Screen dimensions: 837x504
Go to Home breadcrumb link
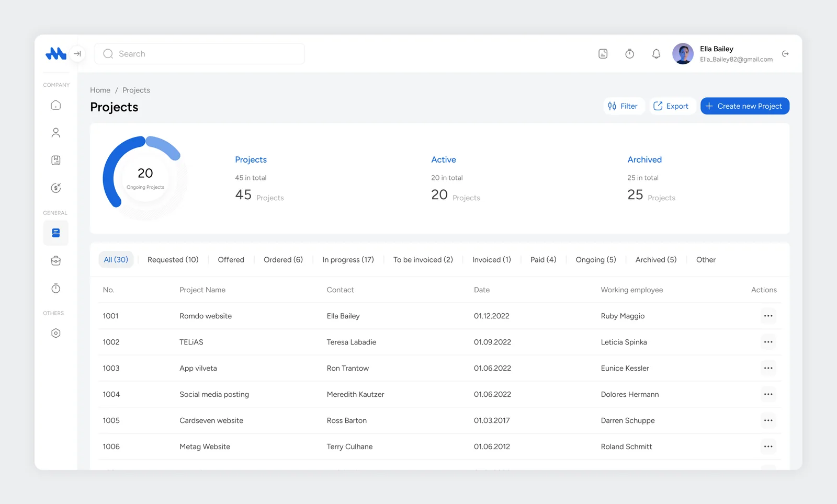tap(100, 90)
